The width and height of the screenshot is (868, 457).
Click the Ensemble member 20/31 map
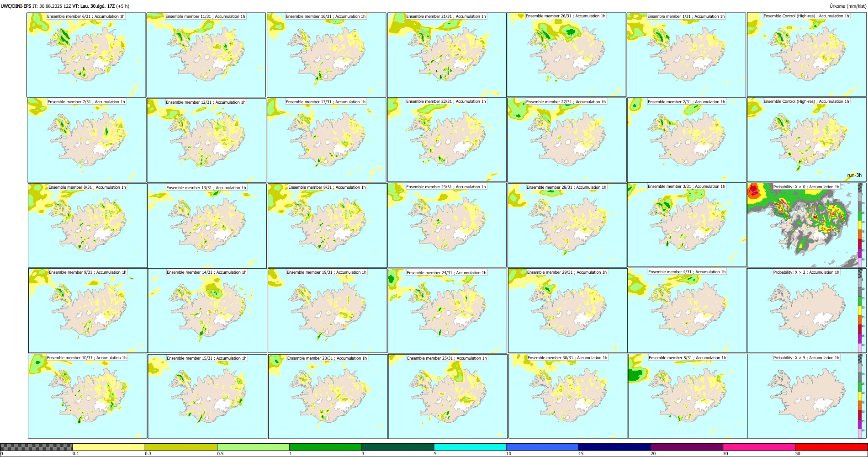[328, 396]
